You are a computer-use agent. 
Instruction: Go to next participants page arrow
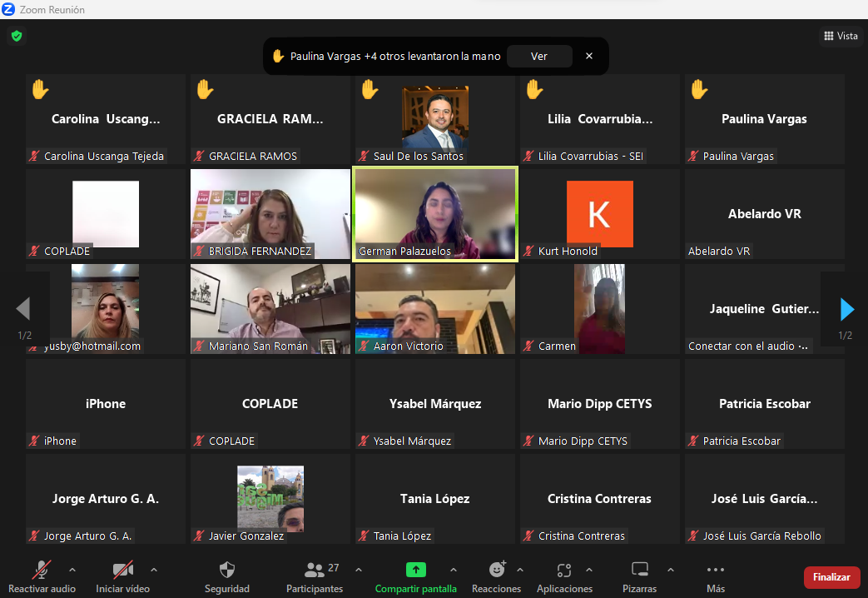point(846,310)
